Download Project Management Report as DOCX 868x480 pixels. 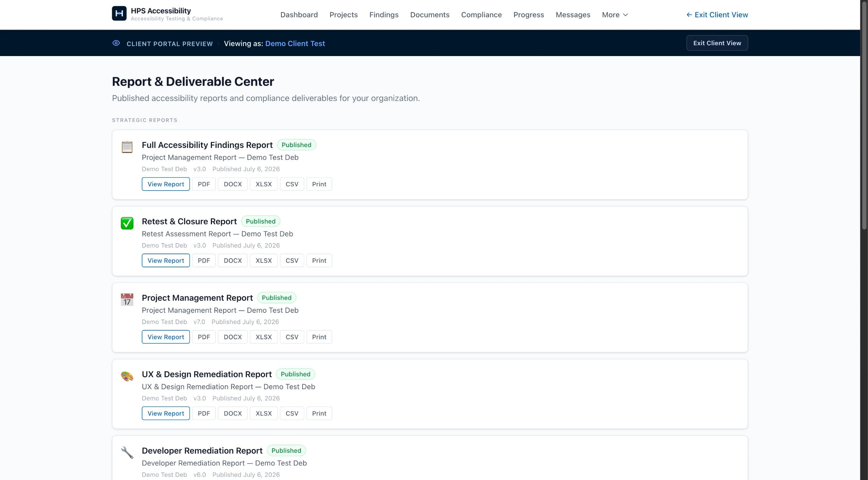click(233, 337)
